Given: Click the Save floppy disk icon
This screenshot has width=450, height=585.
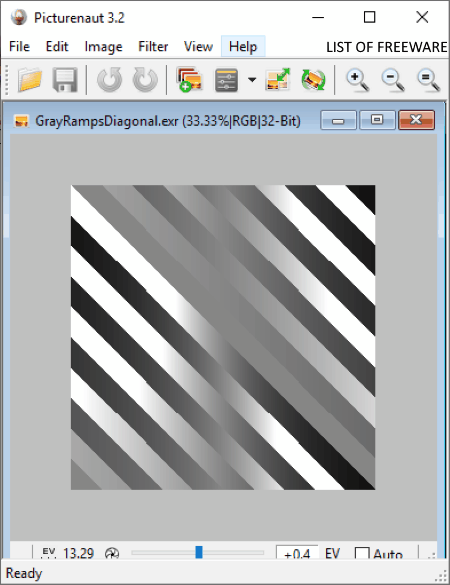Looking at the screenshot, I should [65, 79].
